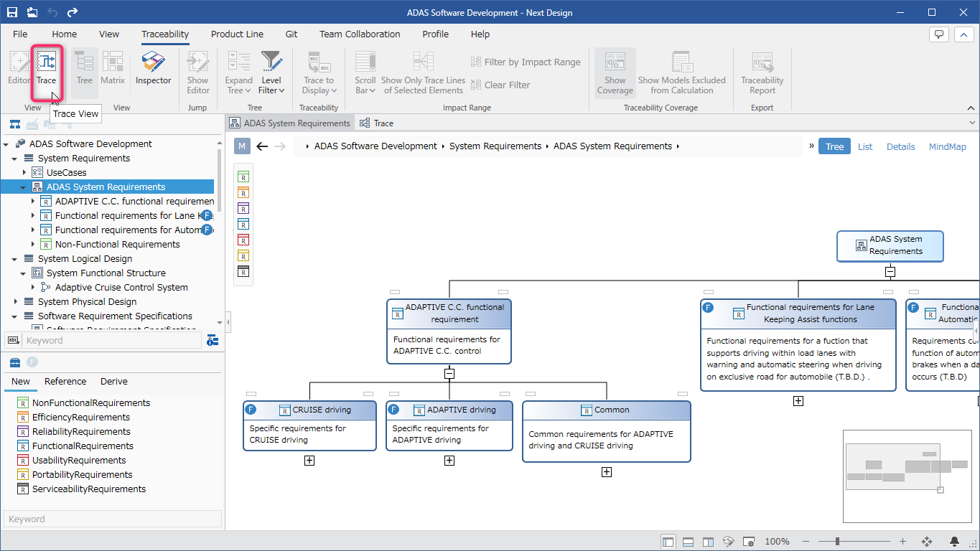980x551 pixels.
Task: Open the Inspector from the ribbon
Action: point(154,69)
